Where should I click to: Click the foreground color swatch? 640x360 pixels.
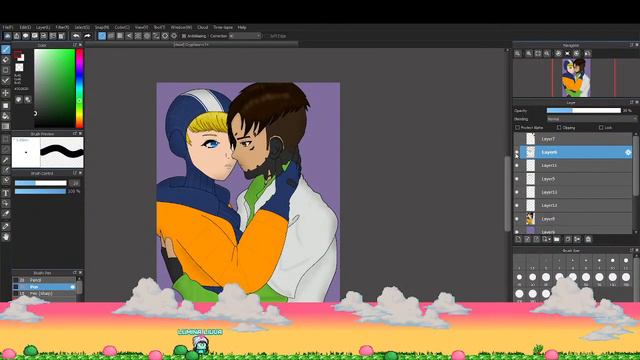(18, 55)
